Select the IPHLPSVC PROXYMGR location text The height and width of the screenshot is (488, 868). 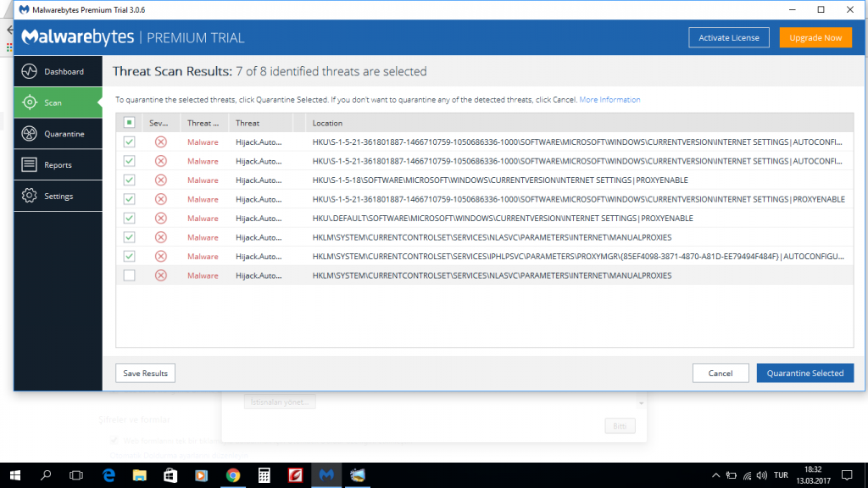tap(578, 256)
